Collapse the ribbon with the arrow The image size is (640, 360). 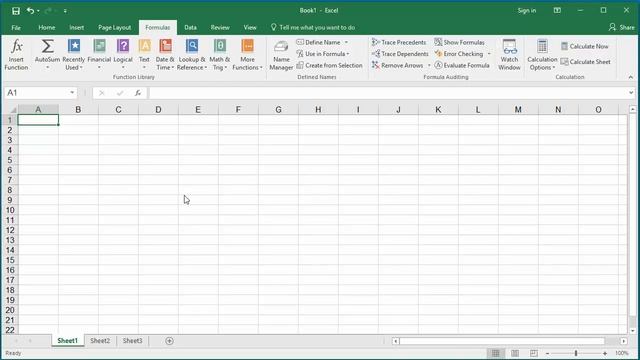(631, 77)
